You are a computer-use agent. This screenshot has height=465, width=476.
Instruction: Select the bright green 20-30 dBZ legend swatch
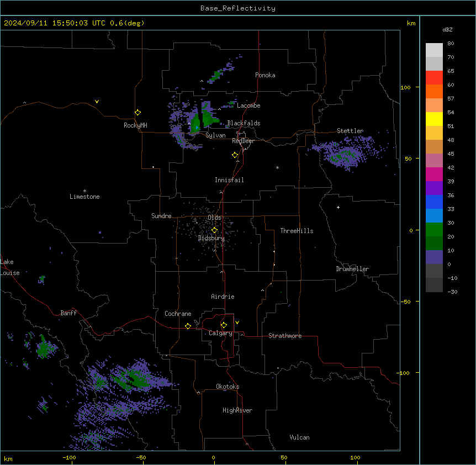click(434, 230)
